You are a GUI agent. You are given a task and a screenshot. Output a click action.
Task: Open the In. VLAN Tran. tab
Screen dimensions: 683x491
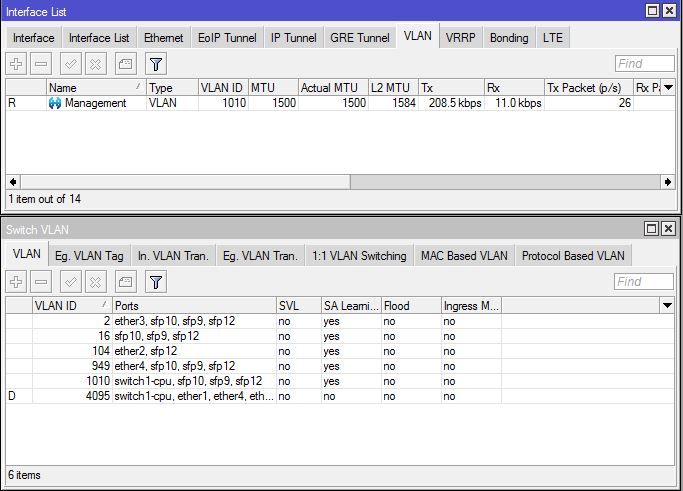(173, 256)
